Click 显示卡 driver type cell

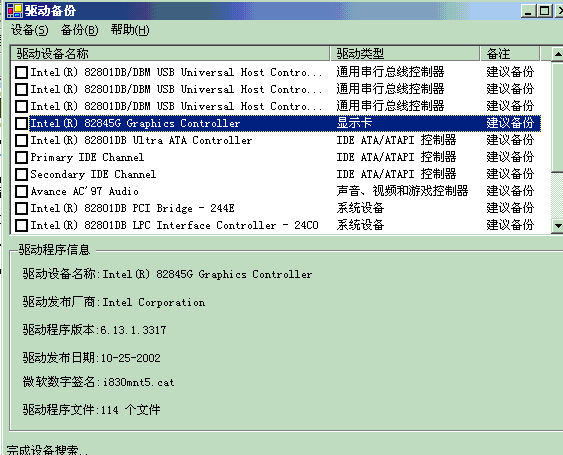pyautogui.click(x=354, y=123)
